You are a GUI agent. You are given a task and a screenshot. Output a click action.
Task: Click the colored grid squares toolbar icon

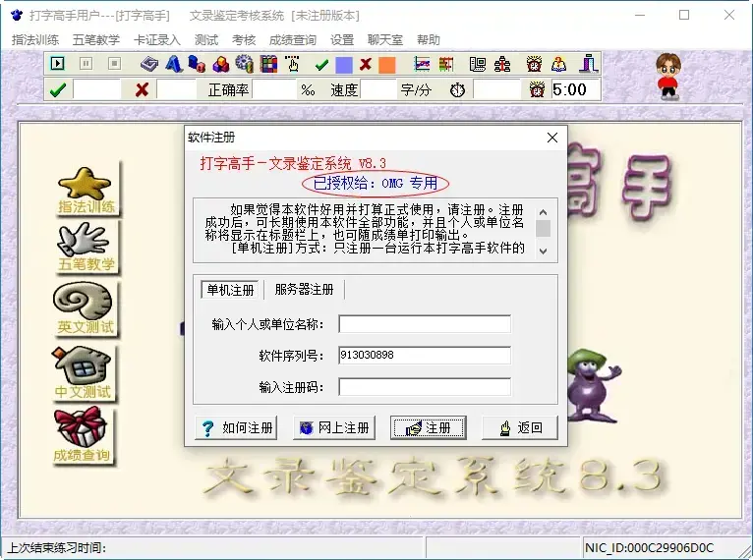(x=268, y=64)
